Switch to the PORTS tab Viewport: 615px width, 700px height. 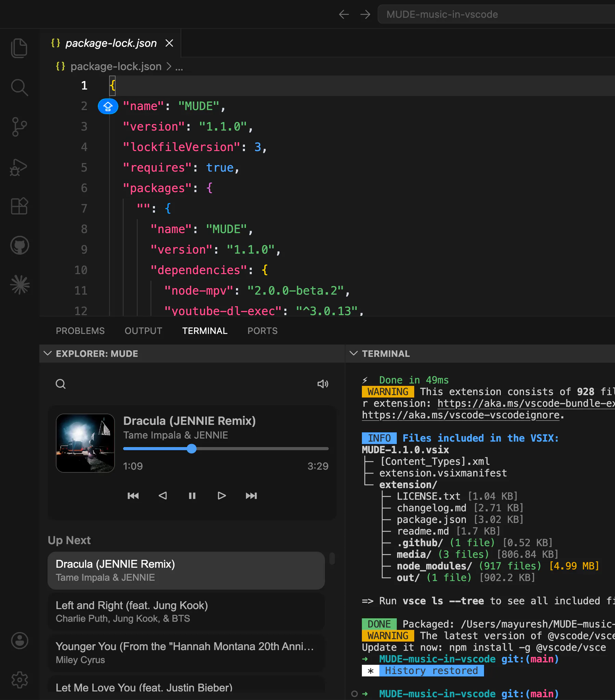tap(263, 331)
